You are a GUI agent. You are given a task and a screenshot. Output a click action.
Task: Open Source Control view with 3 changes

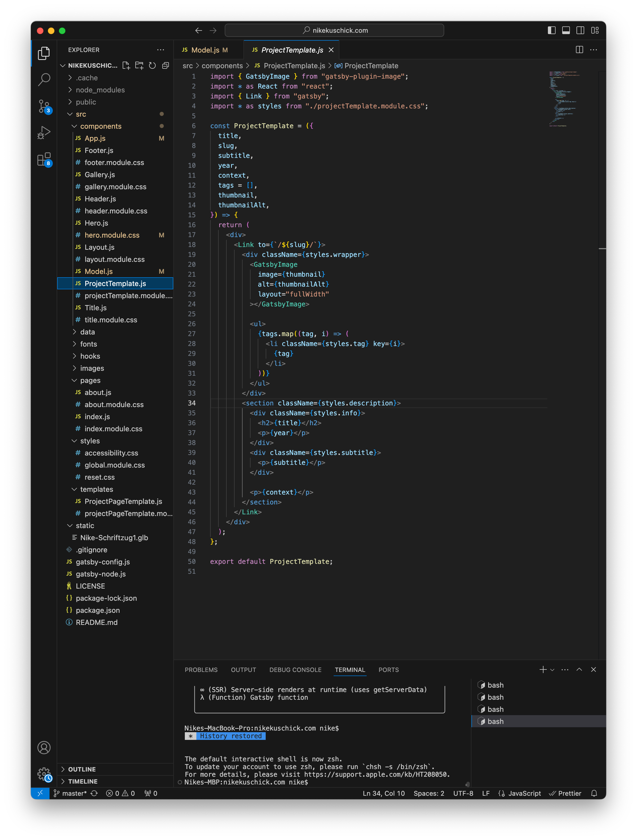pos(44,106)
